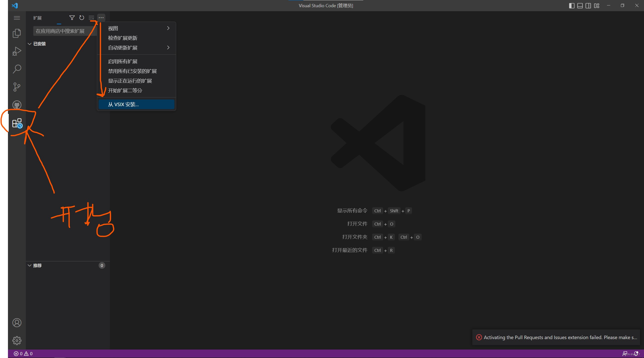Choose 从 VSIX 安装... menu entry
The height and width of the screenshot is (358, 644).
(136, 104)
